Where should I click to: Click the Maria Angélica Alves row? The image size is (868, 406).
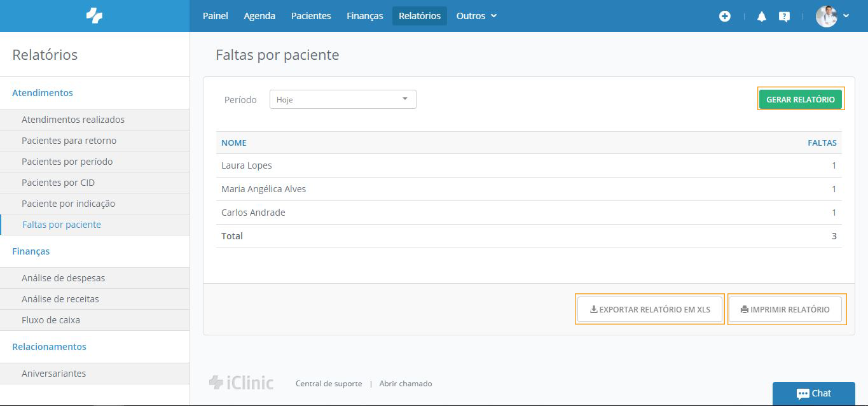tap(529, 189)
